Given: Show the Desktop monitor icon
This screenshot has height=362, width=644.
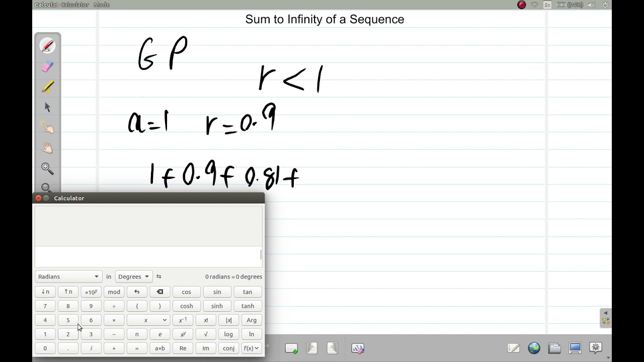Looking at the screenshot, I should [x=575, y=348].
